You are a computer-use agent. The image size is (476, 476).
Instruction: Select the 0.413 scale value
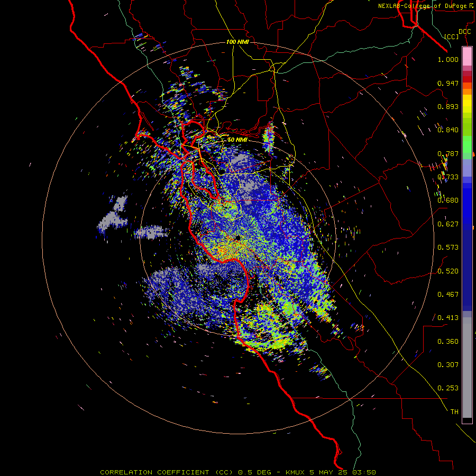click(x=448, y=318)
